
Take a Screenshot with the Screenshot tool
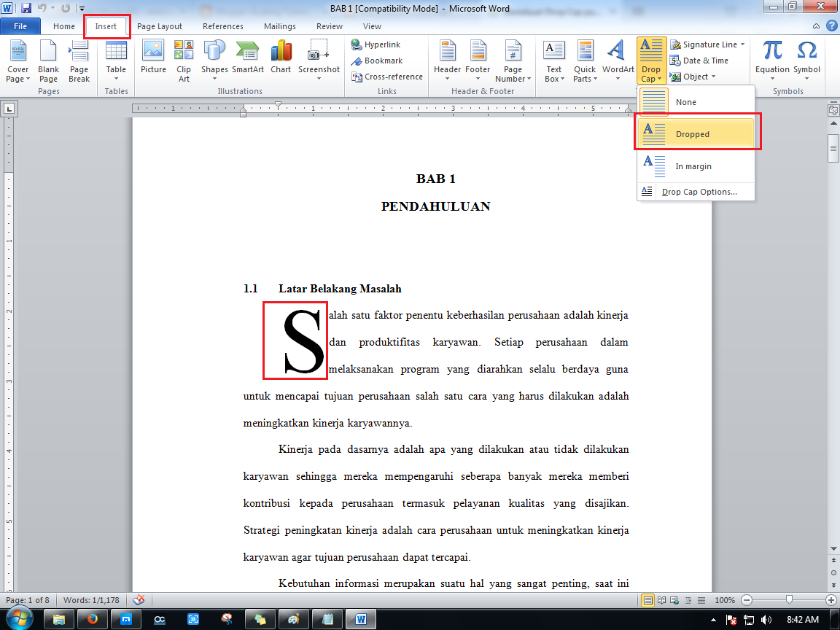319,60
